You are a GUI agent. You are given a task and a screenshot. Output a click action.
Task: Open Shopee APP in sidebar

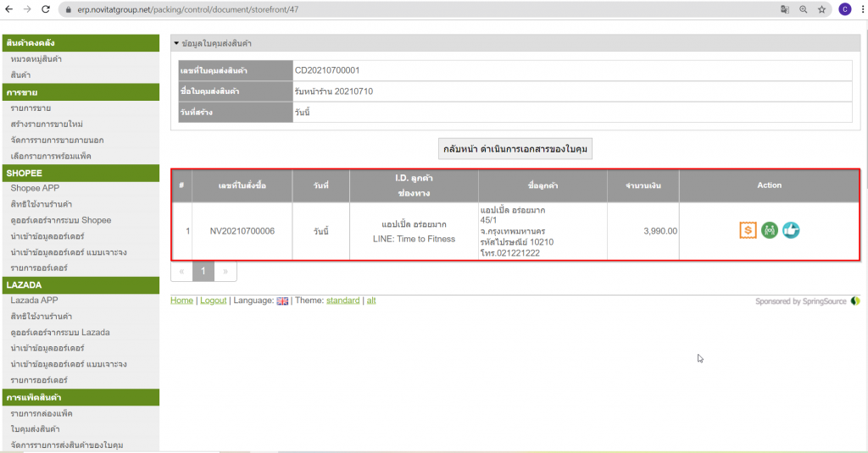[x=35, y=188]
